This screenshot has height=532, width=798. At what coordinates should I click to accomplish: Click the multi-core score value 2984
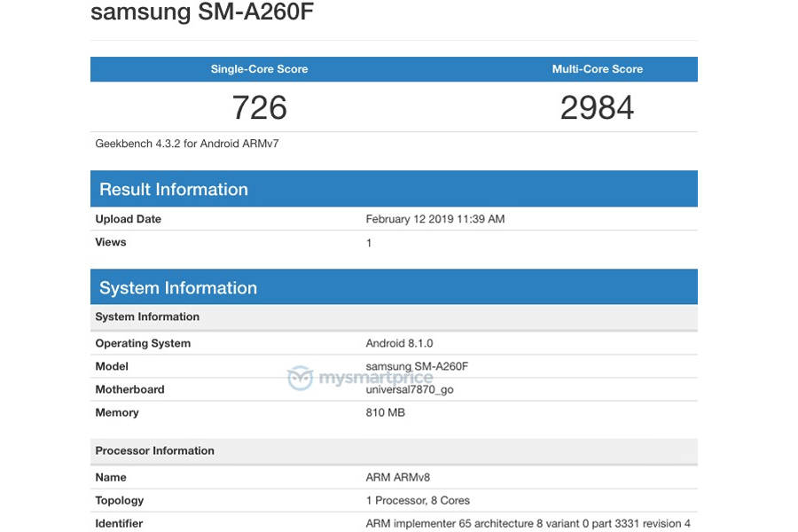[598, 107]
